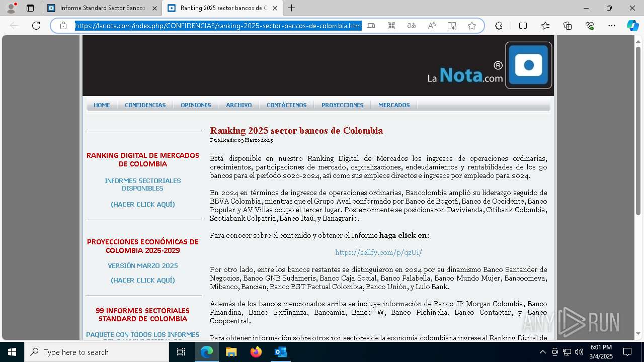
Task: Click HACER CLICK AQUÍ under Informes Sectoriales
Action: 143,205
